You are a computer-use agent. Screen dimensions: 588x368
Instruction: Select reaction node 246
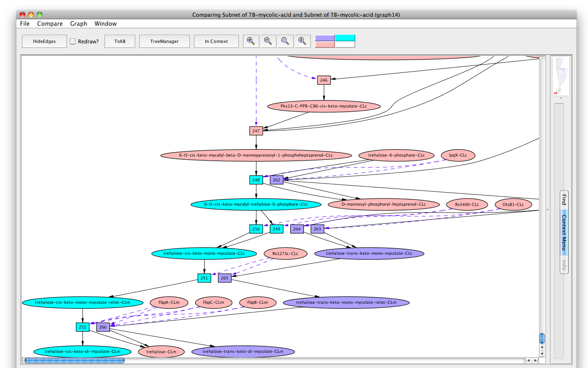(324, 80)
